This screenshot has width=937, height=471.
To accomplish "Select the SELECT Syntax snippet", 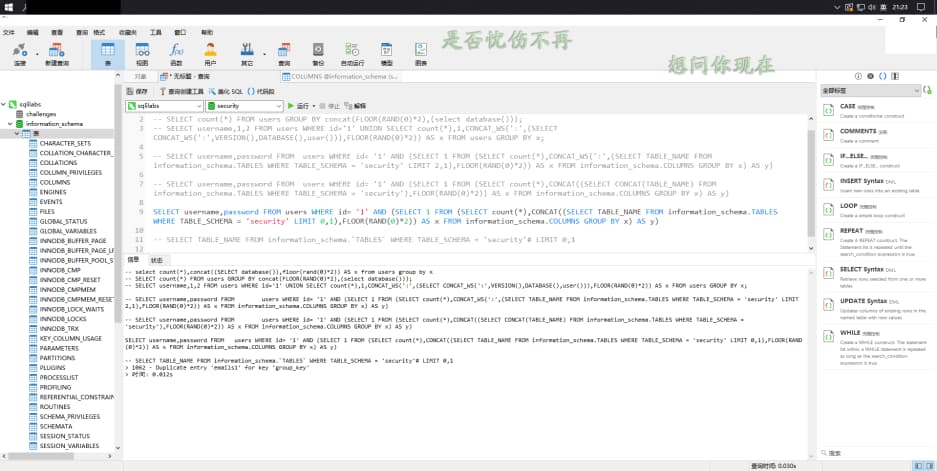I will [876, 277].
